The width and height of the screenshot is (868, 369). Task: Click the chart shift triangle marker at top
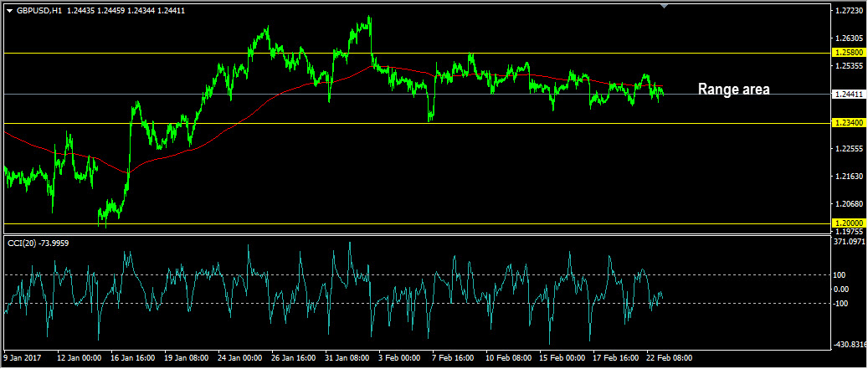(x=665, y=6)
